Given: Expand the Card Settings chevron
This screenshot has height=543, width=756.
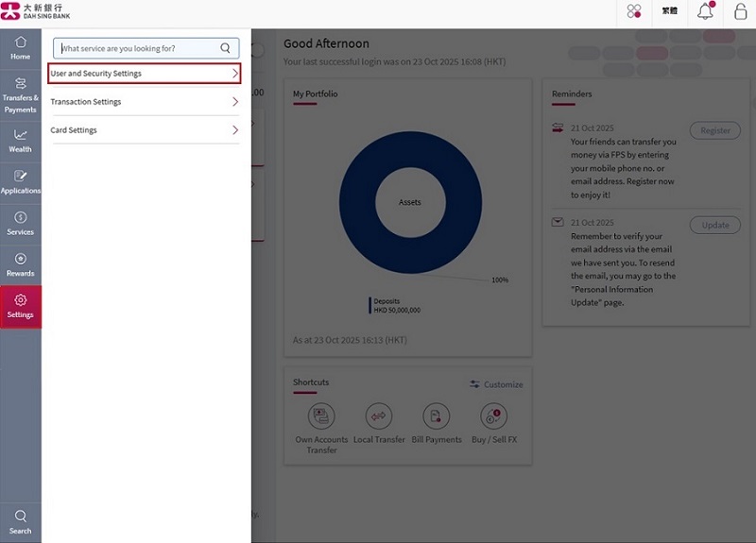Looking at the screenshot, I should 235,130.
